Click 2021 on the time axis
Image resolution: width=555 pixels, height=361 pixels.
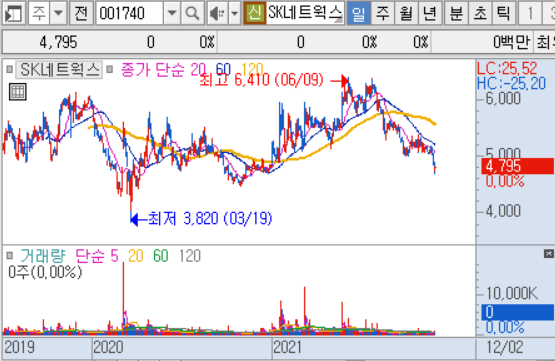(x=287, y=347)
